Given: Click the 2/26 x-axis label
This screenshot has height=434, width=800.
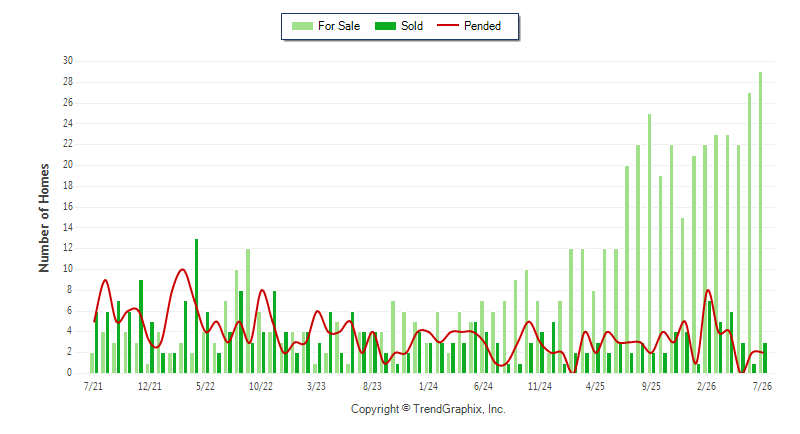Looking at the screenshot, I should (706, 386).
